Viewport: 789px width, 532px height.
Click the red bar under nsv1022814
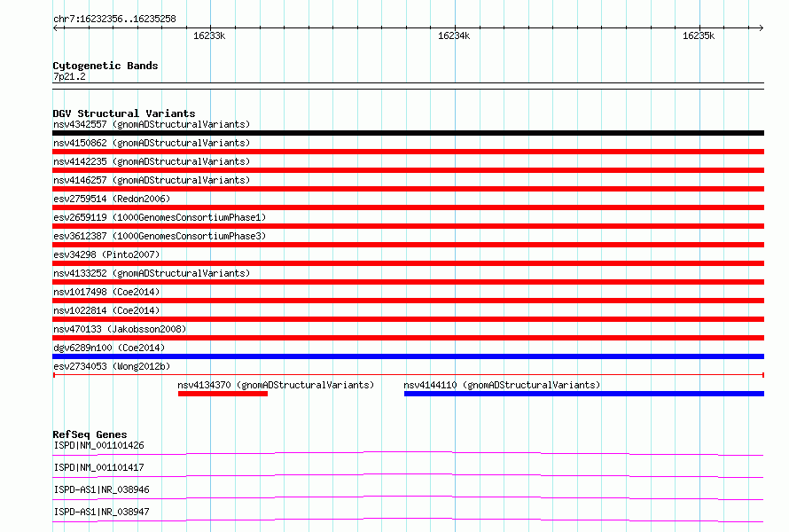tap(408, 319)
